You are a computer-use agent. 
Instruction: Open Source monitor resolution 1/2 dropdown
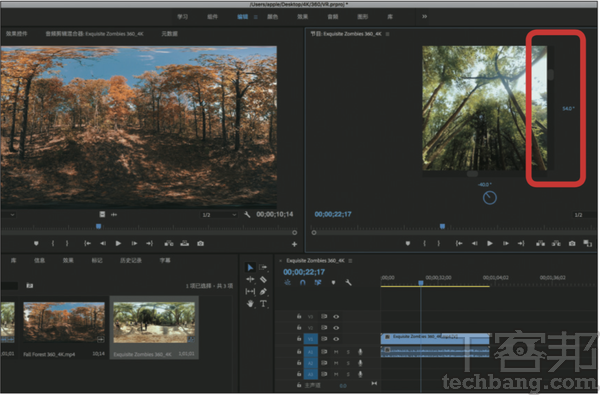219,215
